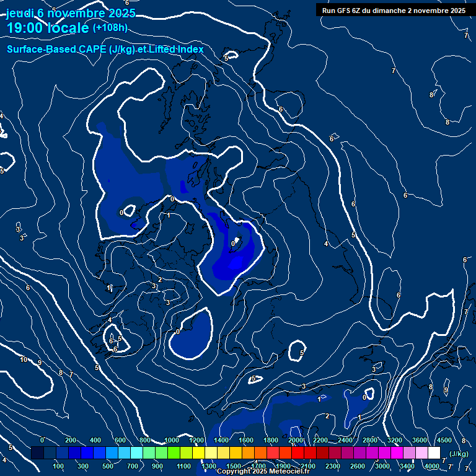Click the yellow 1200–1300 J/kg legend swatch
476x476 pixels.
198,452
